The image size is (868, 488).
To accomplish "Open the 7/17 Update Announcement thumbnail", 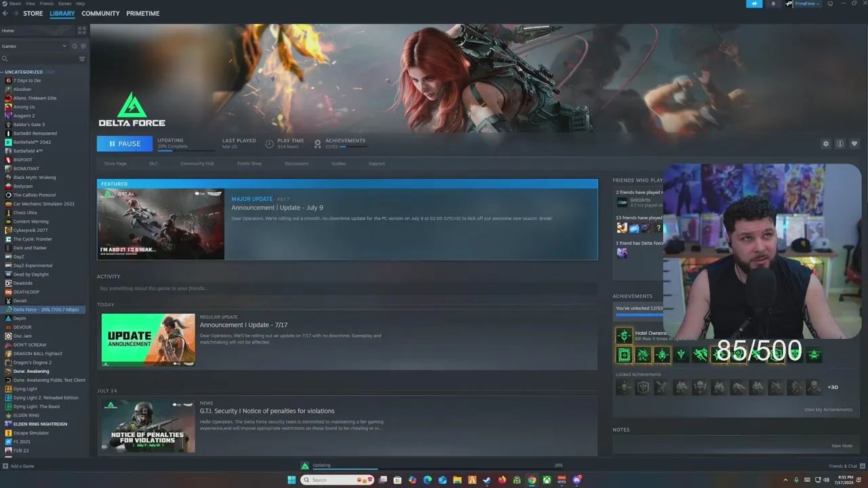I will pos(148,340).
